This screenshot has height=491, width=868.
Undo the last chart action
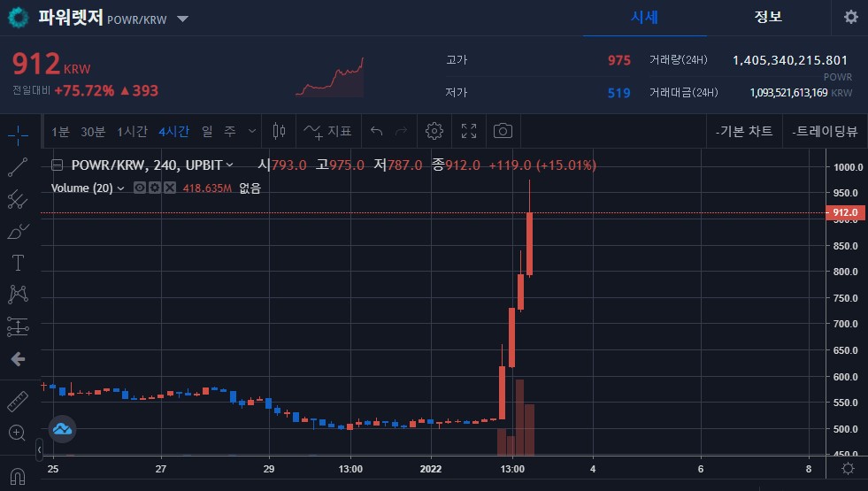pos(376,131)
